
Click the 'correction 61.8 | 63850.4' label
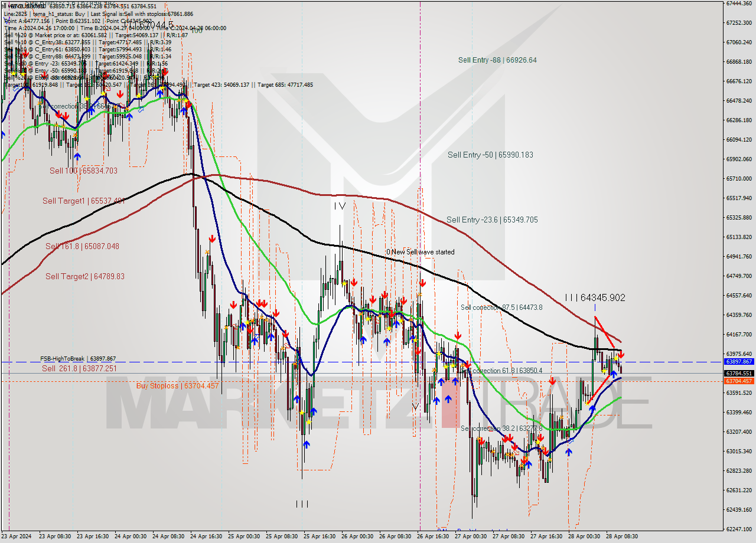509,371
